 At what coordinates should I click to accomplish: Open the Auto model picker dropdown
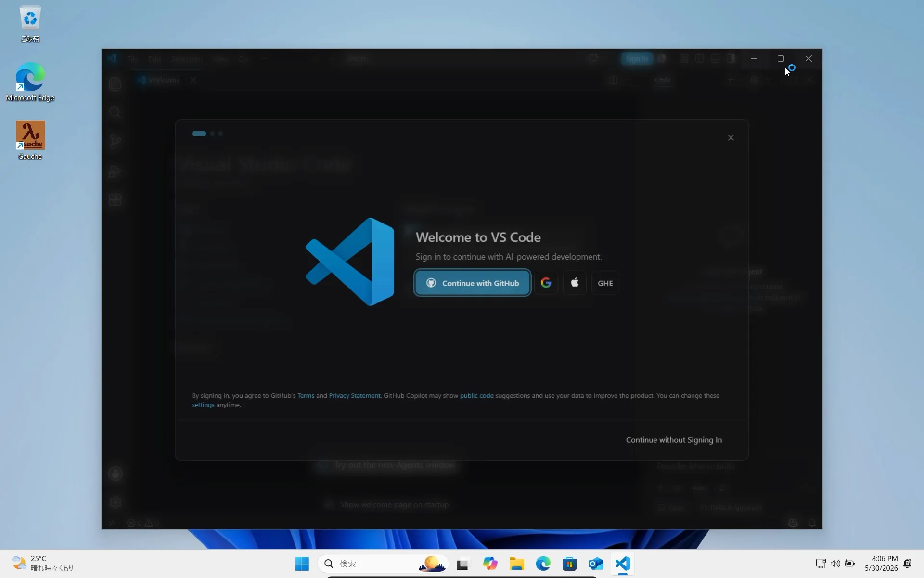[x=700, y=488]
